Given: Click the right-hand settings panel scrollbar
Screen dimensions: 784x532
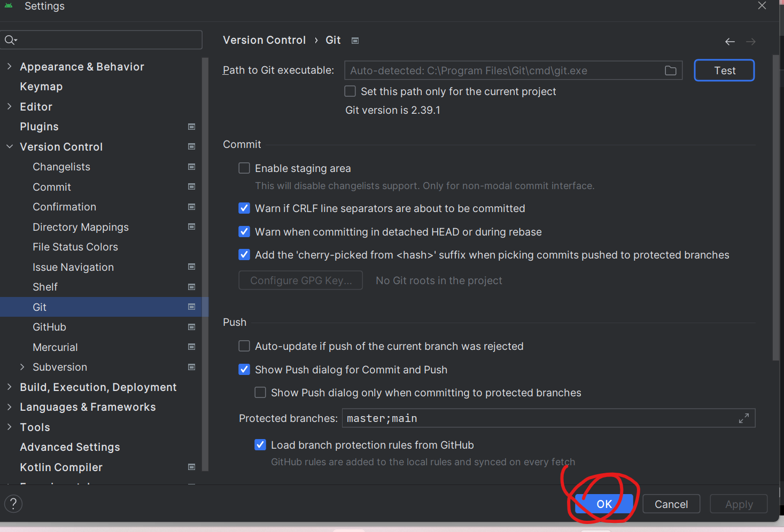Looking at the screenshot, I should coord(776,208).
